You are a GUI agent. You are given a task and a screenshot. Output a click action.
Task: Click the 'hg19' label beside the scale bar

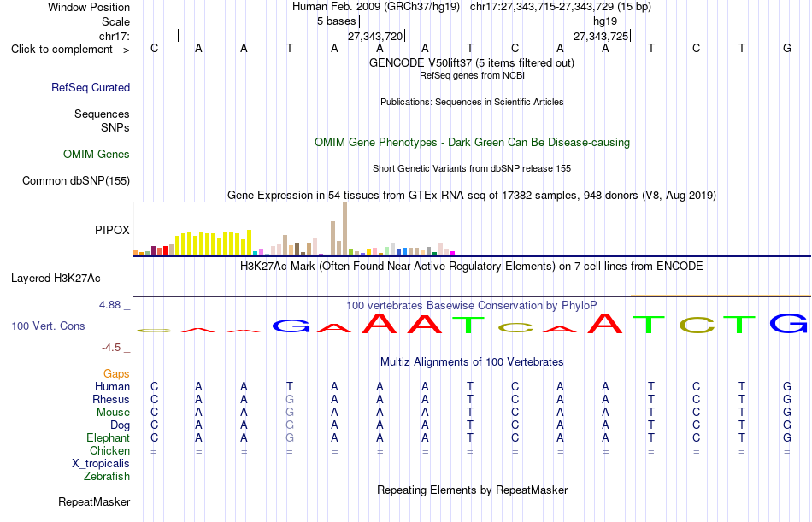(x=605, y=21)
